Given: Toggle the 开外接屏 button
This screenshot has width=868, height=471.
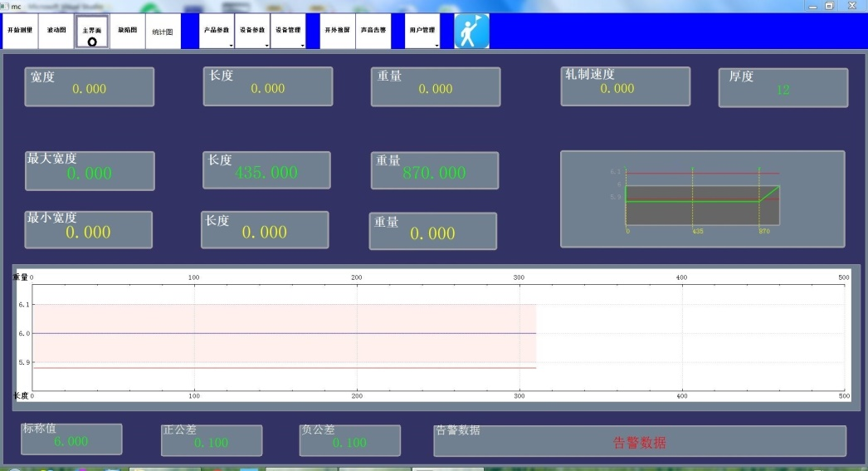Looking at the screenshot, I should (x=338, y=31).
